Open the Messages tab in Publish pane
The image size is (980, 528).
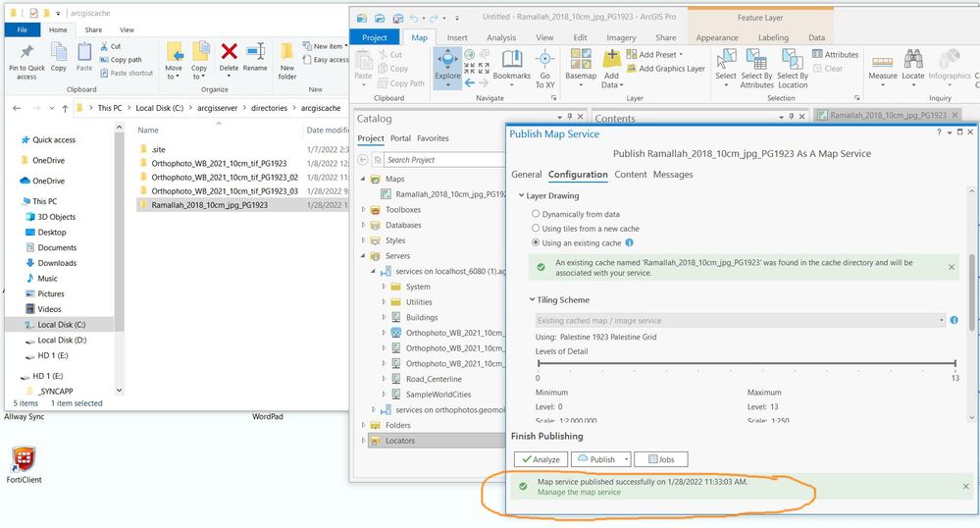[673, 175]
